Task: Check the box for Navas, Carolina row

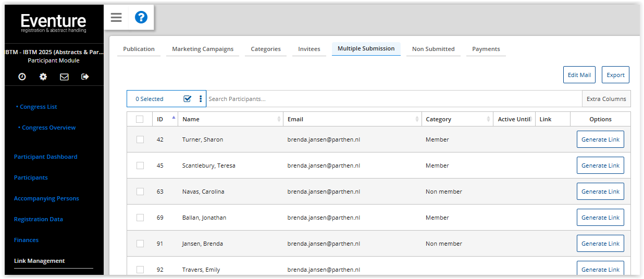Action: pos(140,192)
